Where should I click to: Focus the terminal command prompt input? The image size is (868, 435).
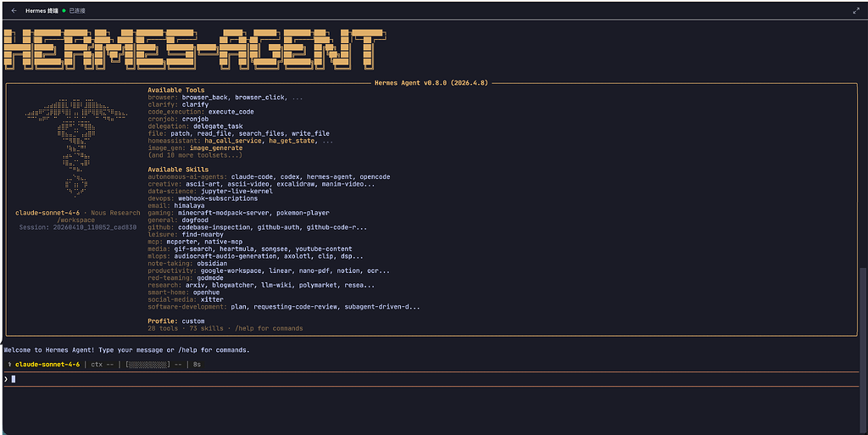[431, 379]
